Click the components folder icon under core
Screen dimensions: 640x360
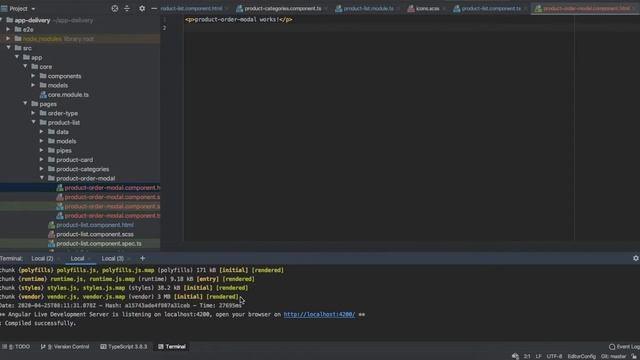click(x=43, y=76)
